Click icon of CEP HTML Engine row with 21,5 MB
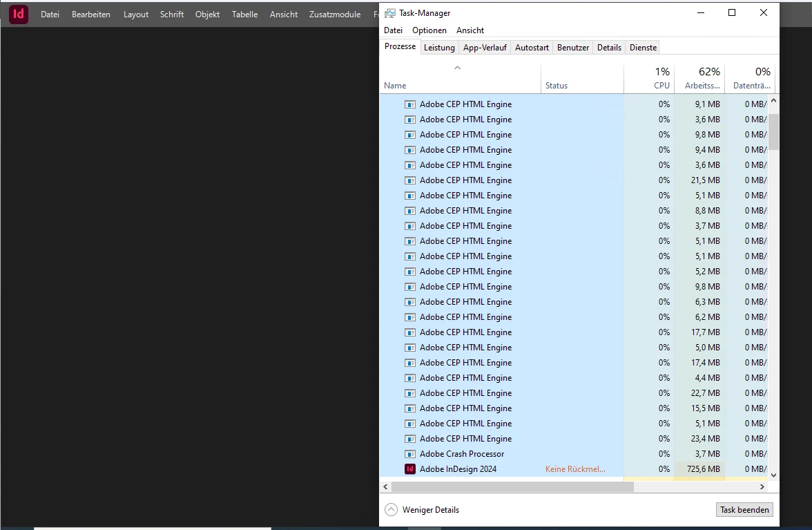 [409, 180]
